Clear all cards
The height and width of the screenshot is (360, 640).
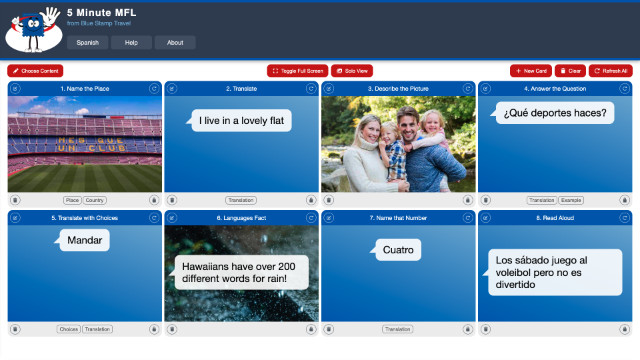coord(570,71)
